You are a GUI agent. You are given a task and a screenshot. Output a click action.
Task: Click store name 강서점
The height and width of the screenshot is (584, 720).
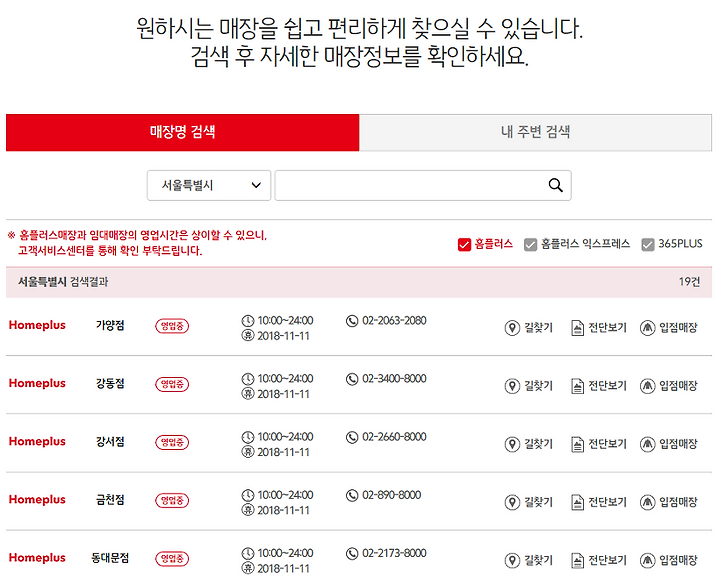coord(110,442)
